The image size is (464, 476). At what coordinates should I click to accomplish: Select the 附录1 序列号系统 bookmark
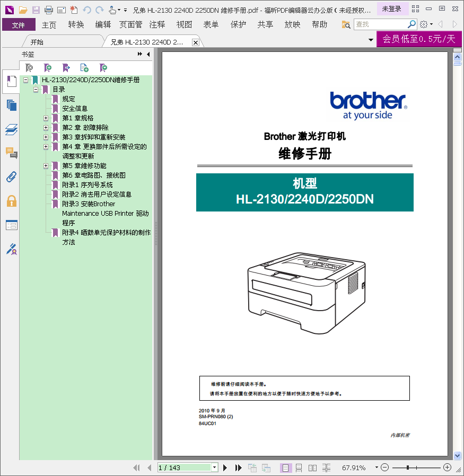pos(87,185)
